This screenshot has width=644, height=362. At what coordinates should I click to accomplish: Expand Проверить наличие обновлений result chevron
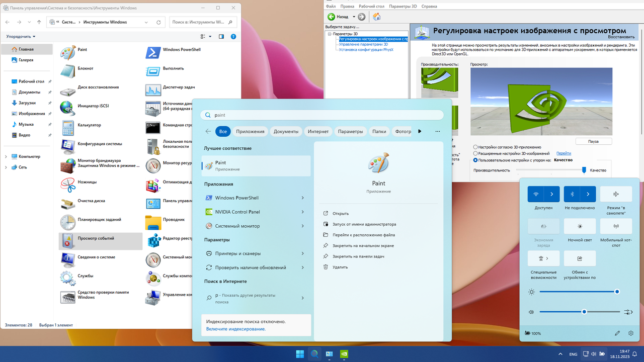[x=302, y=267]
